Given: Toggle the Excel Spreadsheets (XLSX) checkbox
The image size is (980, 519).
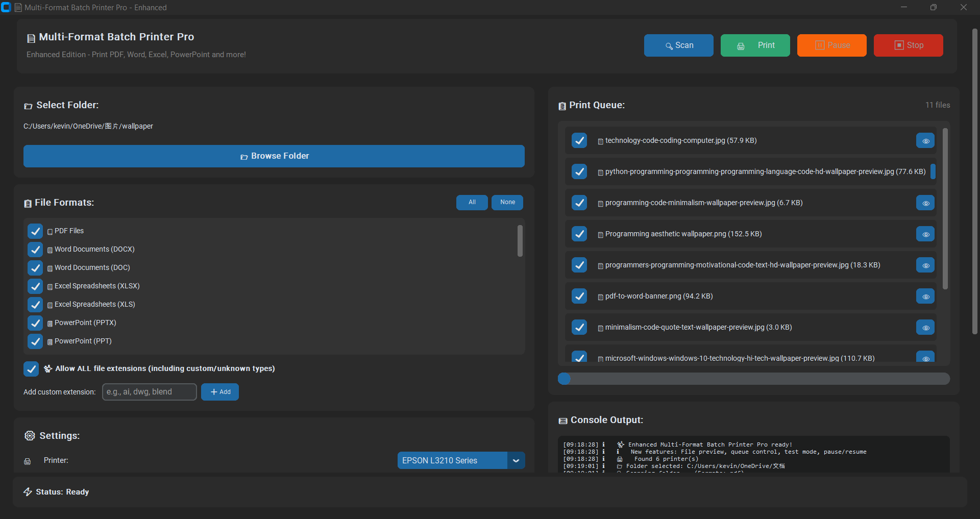Looking at the screenshot, I should pos(35,286).
